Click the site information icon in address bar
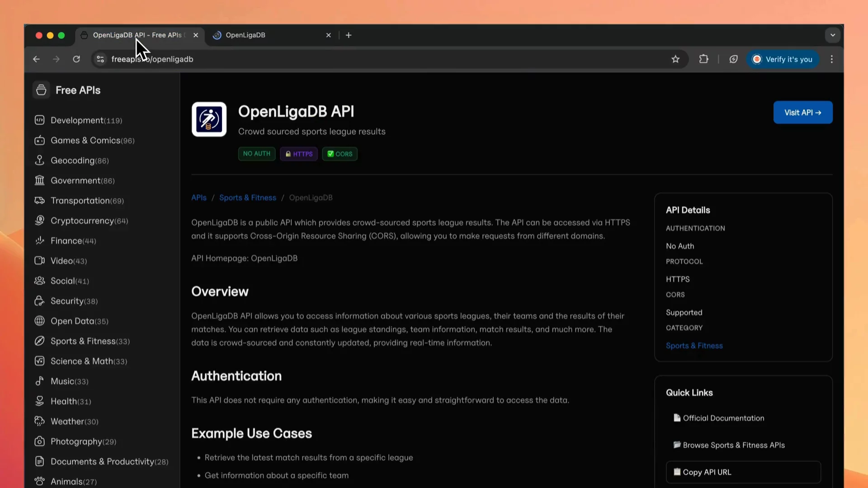The image size is (868, 488). [x=100, y=59]
